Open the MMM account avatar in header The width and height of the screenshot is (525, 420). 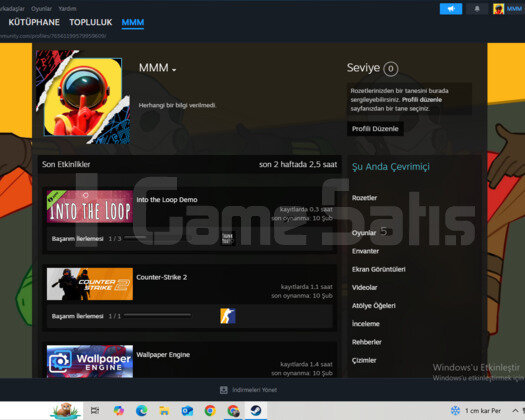[498, 9]
